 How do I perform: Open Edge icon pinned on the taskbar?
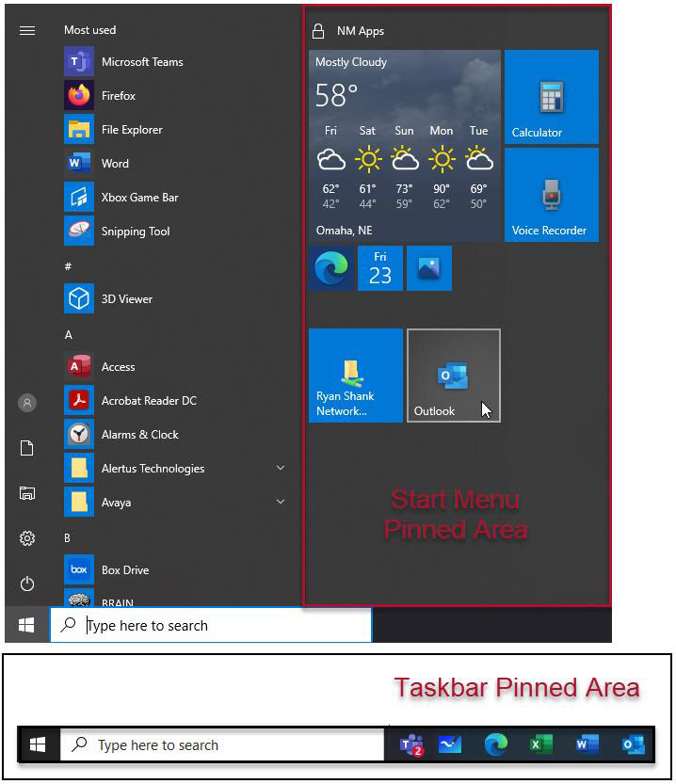click(x=496, y=745)
